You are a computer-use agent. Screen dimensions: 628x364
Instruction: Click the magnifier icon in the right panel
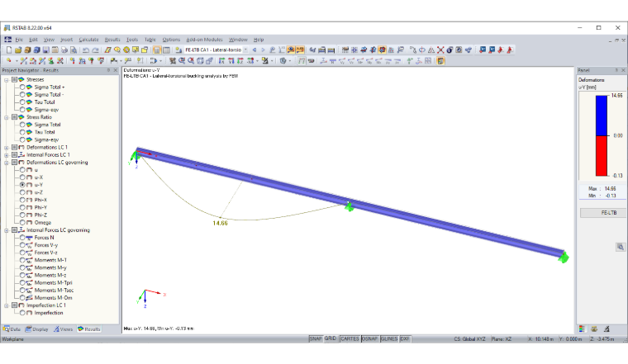coord(621,247)
